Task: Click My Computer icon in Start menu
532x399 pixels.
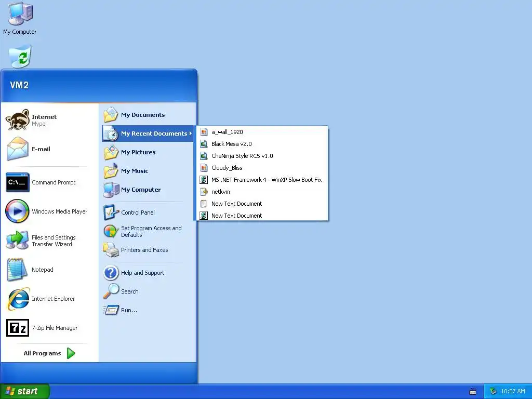Action: [x=111, y=190]
